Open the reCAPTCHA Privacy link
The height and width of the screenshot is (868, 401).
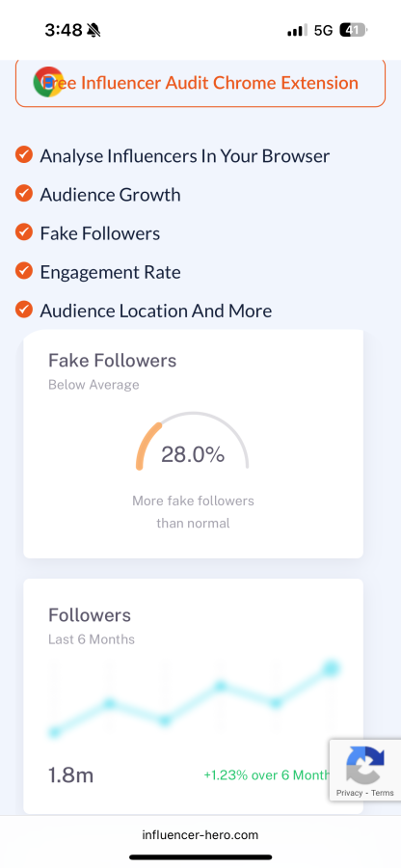349,793
